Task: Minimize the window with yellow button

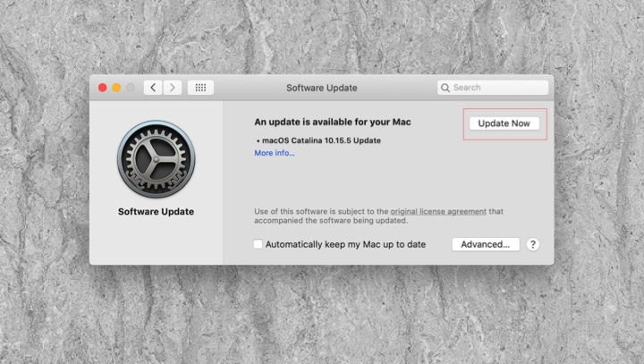Action: [116, 88]
